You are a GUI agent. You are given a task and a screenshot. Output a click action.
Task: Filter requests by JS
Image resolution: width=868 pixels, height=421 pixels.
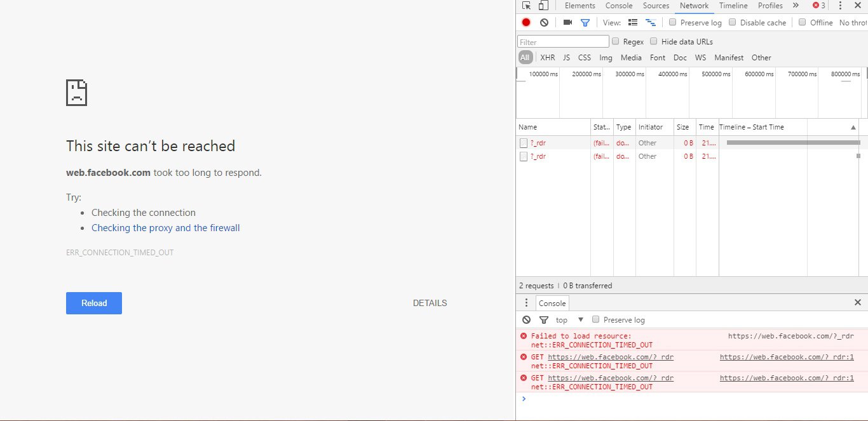coord(566,58)
